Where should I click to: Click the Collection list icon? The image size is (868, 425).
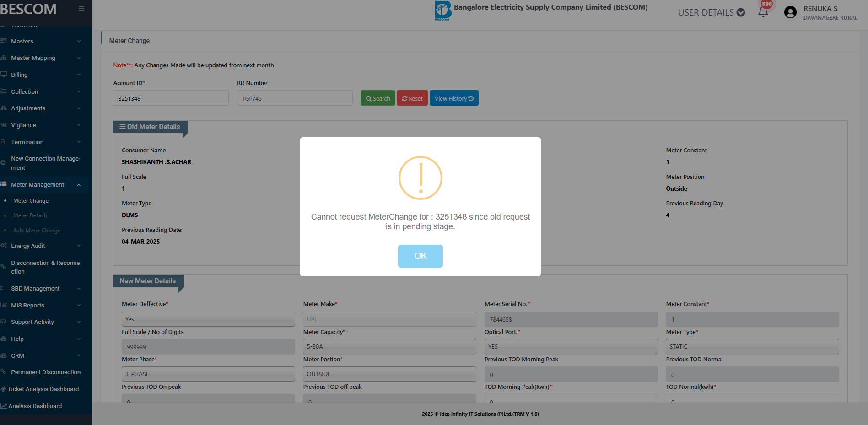(4, 91)
